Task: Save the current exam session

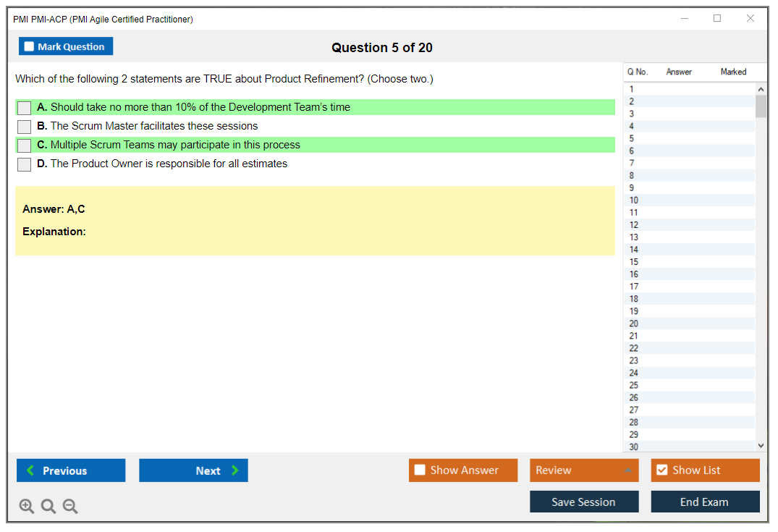Action: (x=584, y=502)
